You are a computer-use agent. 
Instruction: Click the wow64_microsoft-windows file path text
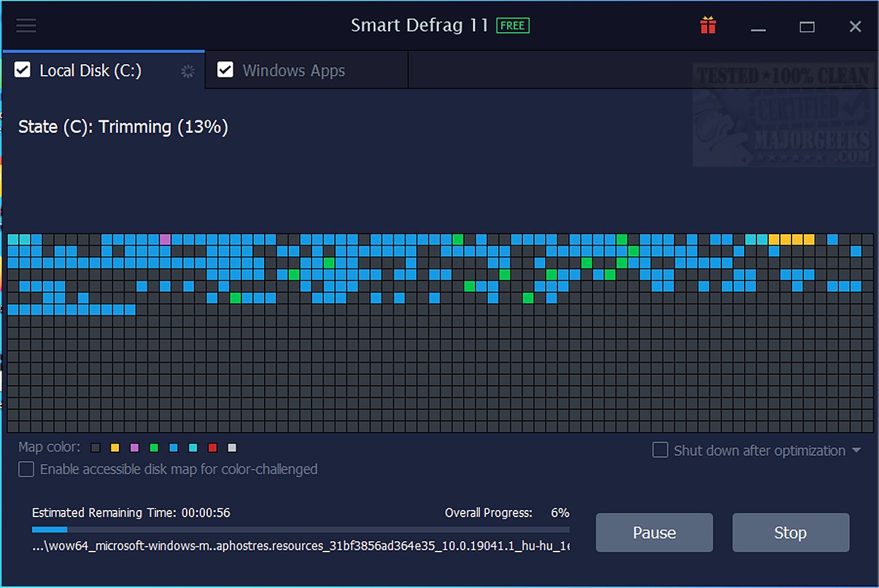(x=301, y=546)
